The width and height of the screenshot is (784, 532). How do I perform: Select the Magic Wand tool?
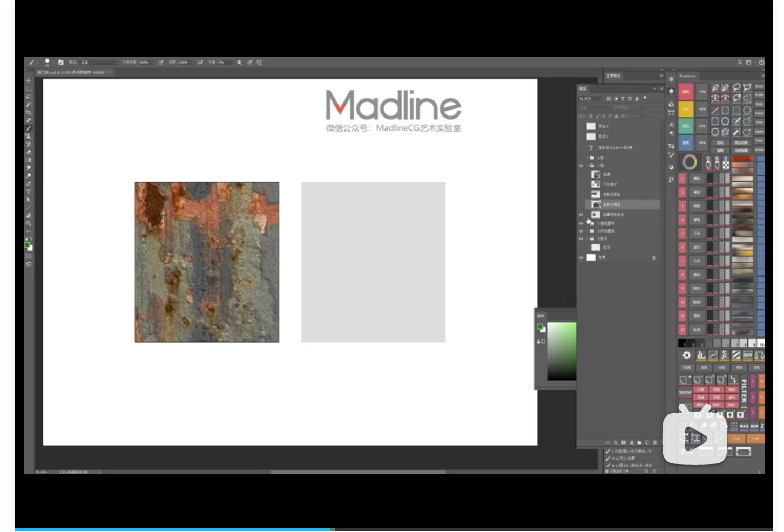click(x=29, y=104)
